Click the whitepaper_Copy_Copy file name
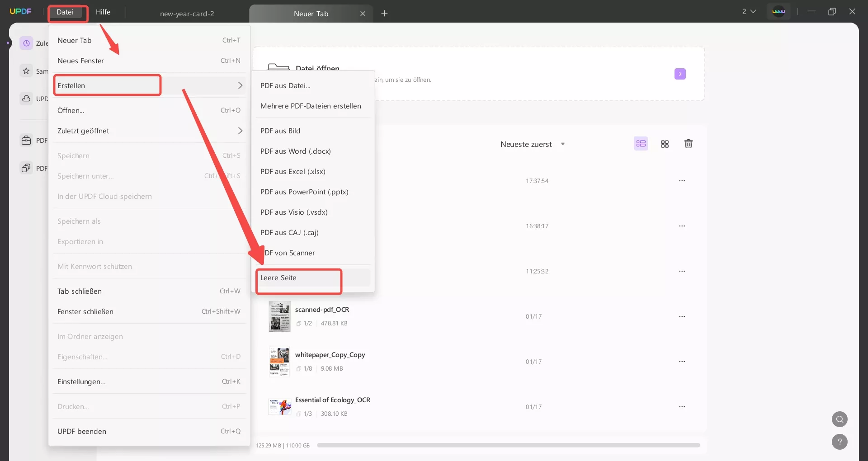The width and height of the screenshot is (868, 461). 330,355
